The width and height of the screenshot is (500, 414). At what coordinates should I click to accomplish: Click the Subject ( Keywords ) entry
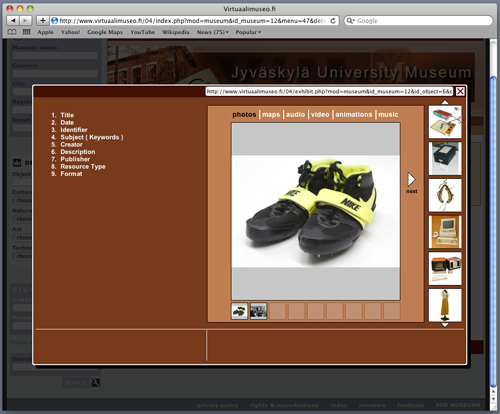92,137
